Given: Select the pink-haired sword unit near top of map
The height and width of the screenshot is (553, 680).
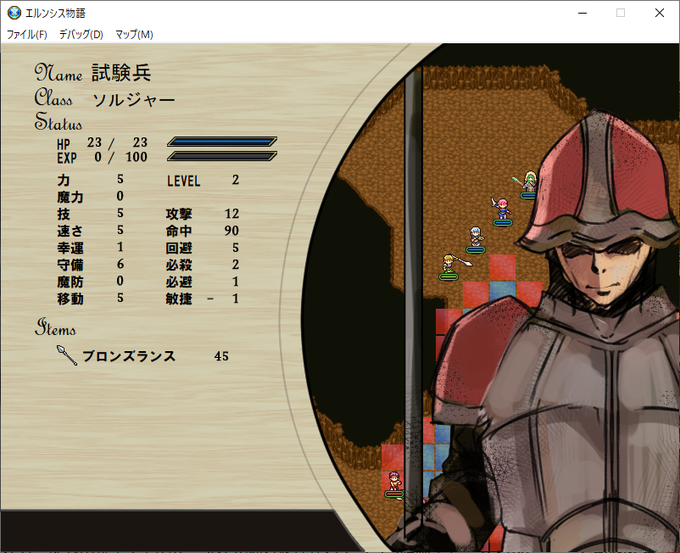Looking at the screenshot, I should click(502, 211).
